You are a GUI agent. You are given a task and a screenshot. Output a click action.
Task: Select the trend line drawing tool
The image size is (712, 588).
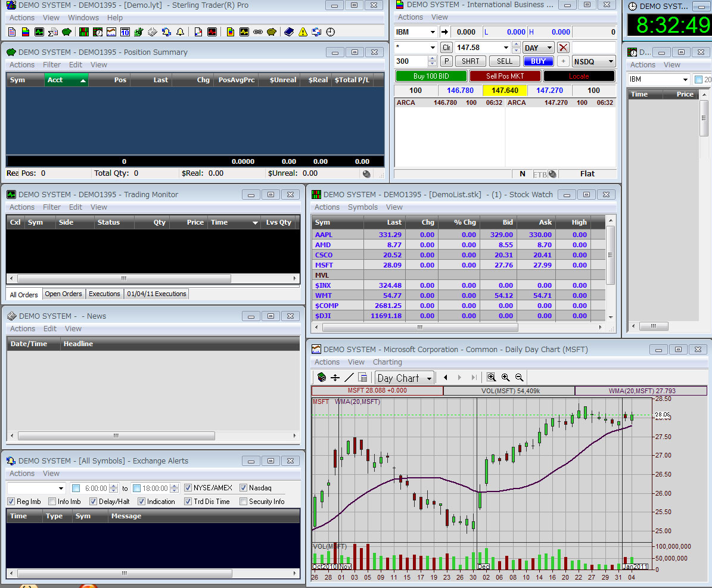(349, 377)
